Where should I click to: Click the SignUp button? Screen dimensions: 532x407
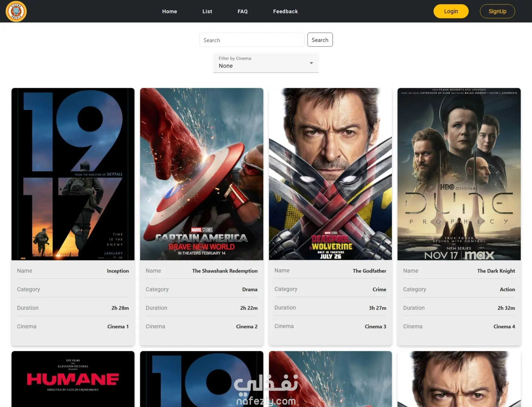pos(497,11)
